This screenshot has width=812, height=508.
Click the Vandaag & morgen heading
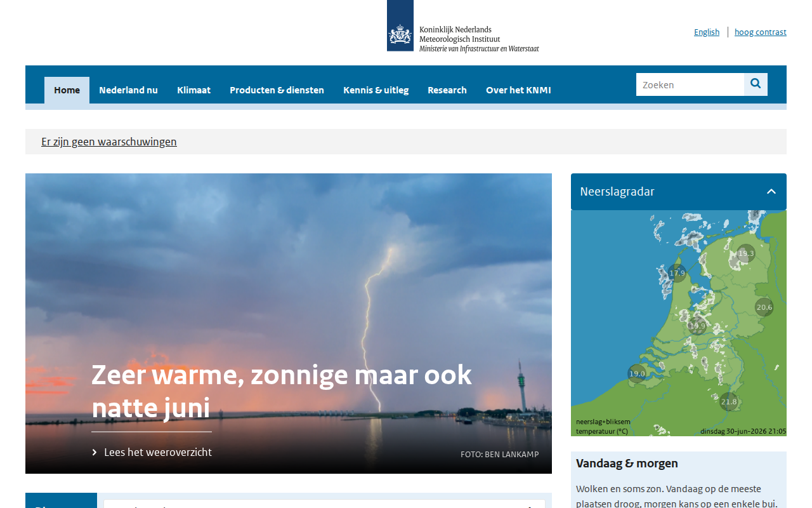coord(627,464)
